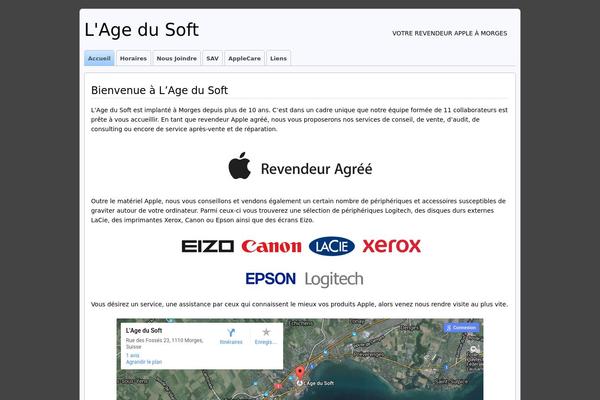Open the 1 avis review link
600x400 pixels.
point(133,355)
